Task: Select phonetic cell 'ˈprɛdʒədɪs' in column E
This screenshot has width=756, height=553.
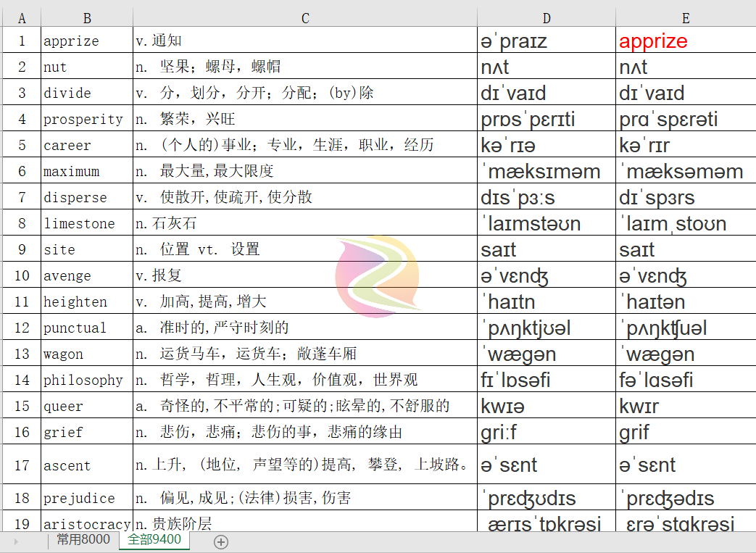Action: (686, 497)
